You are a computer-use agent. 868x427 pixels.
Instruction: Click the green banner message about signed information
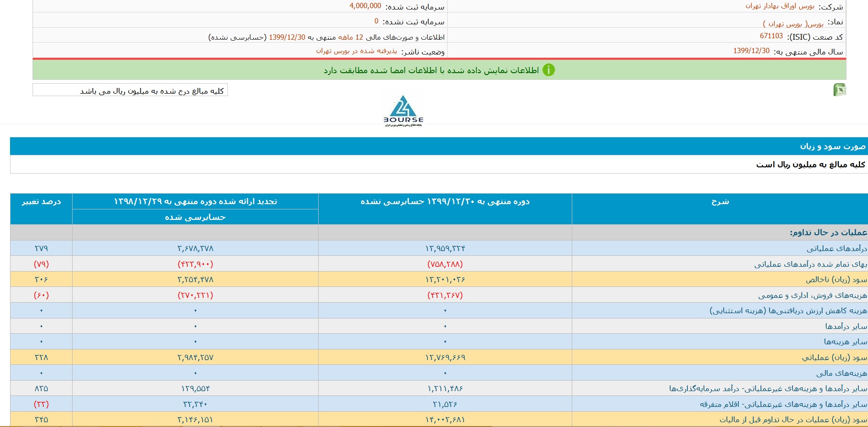tap(431, 70)
